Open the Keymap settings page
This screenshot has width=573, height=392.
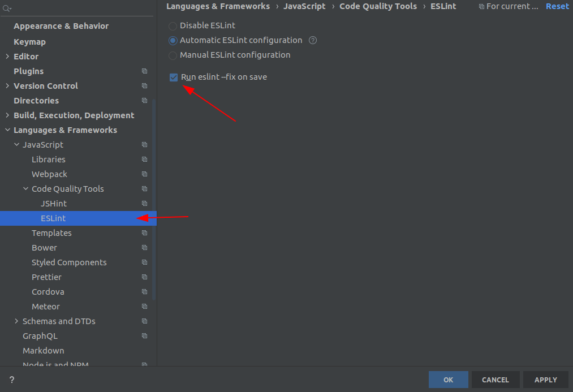coord(29,42)
